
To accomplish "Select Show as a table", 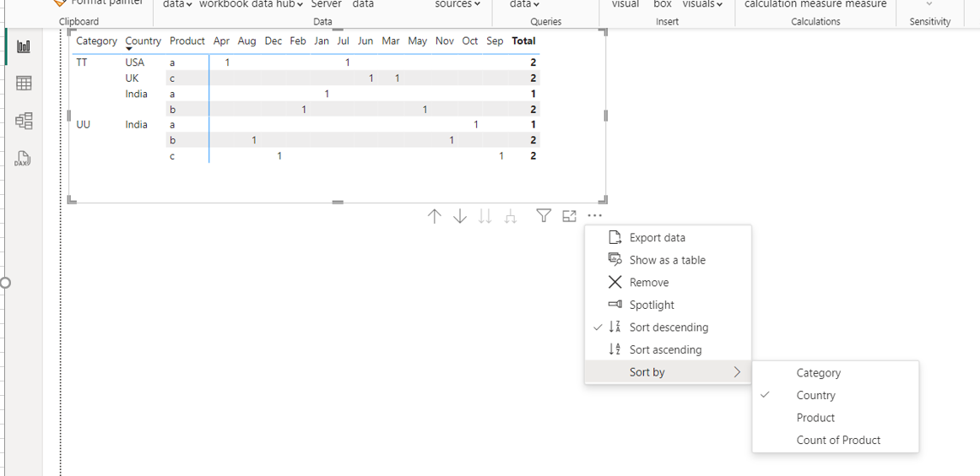I will click(x=668, y=260).
